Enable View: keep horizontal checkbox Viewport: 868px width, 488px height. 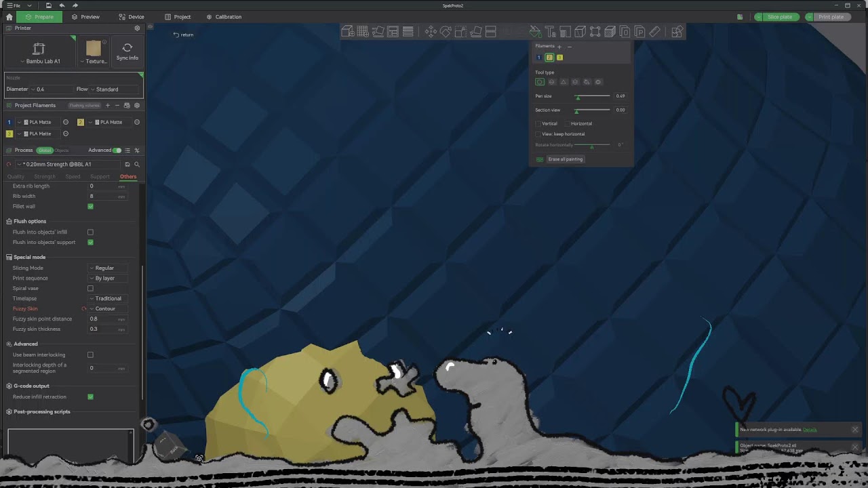tap(538, 134)
